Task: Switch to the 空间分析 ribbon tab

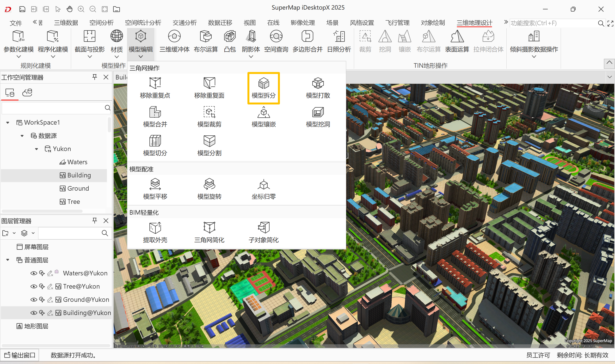Action: point(101,23)
